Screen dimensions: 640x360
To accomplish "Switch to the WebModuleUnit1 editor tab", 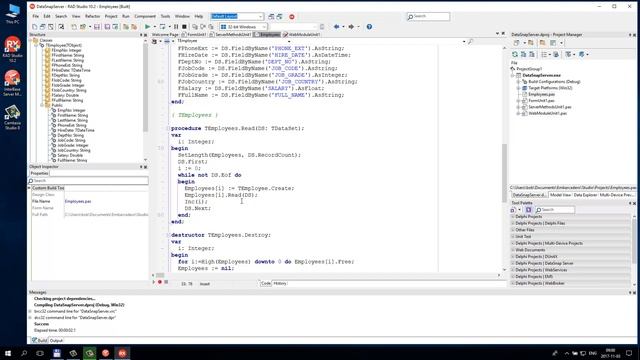I will pos(301,35).
